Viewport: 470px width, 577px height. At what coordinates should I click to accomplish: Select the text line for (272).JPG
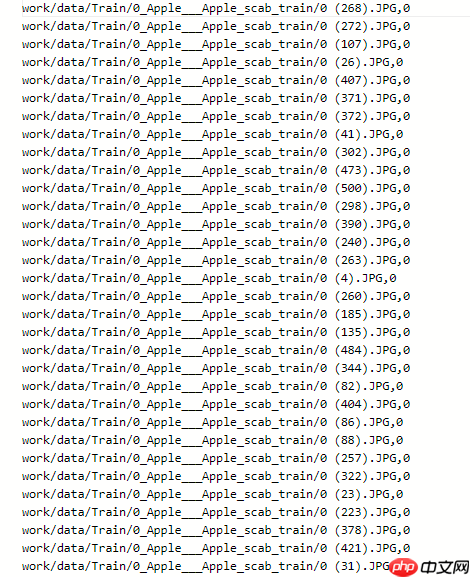[216, 26]
